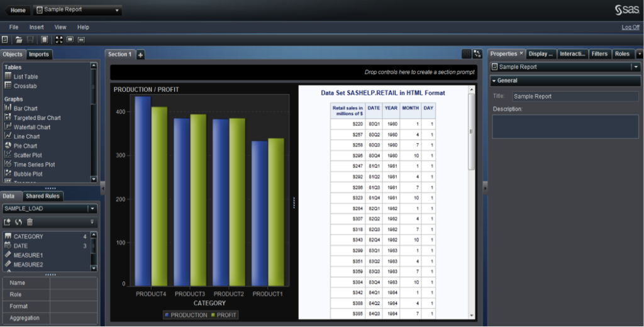Open the right pane tabs overflow arrow
The width and height of the screenshot is (644, 327).
point(640,54)
